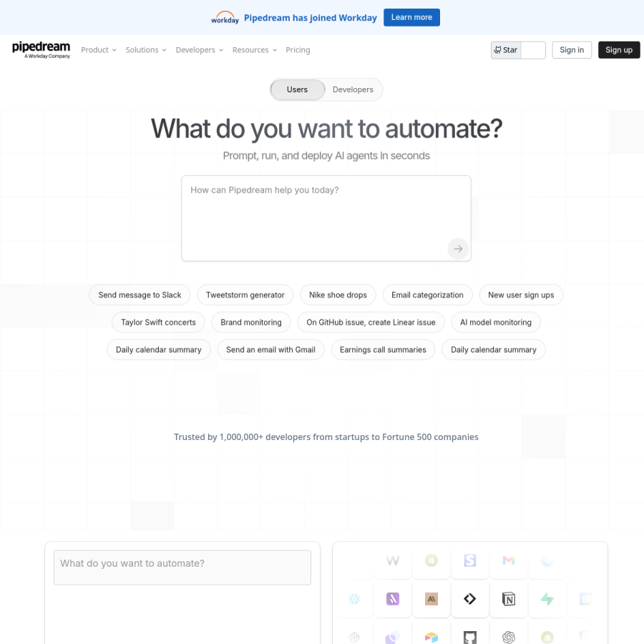
Task: Select the Anthropic AI icon
Action: [431, 599]
